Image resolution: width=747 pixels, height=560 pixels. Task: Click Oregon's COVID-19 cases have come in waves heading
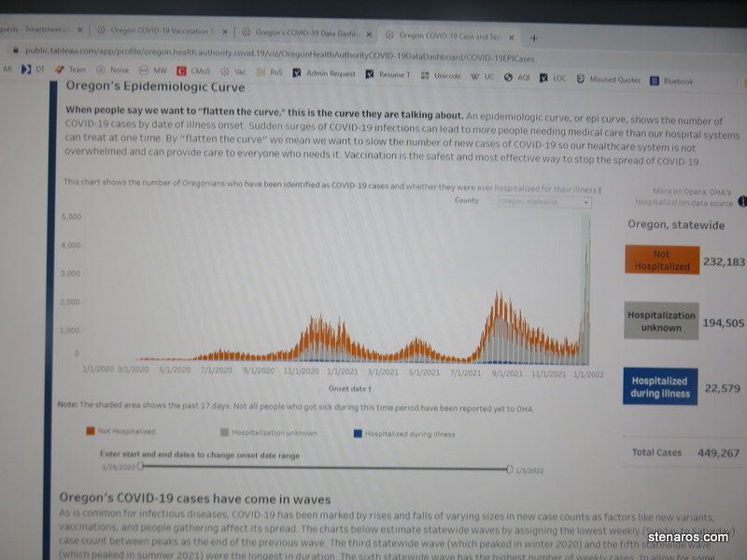coord(195,498)
